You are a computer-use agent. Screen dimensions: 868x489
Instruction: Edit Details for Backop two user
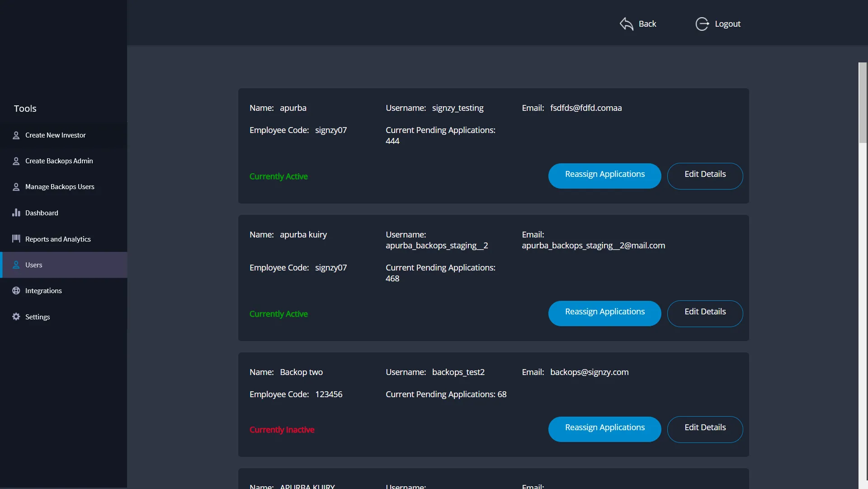[x=705, y=429]
